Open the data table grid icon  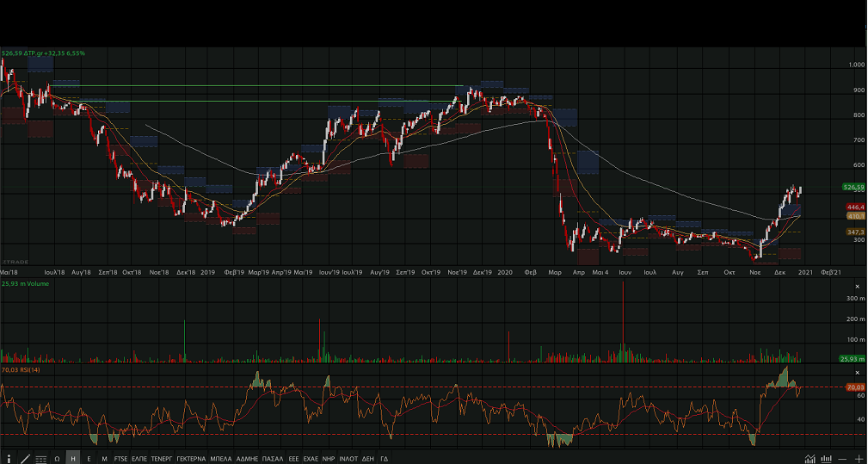pos(40,459)
